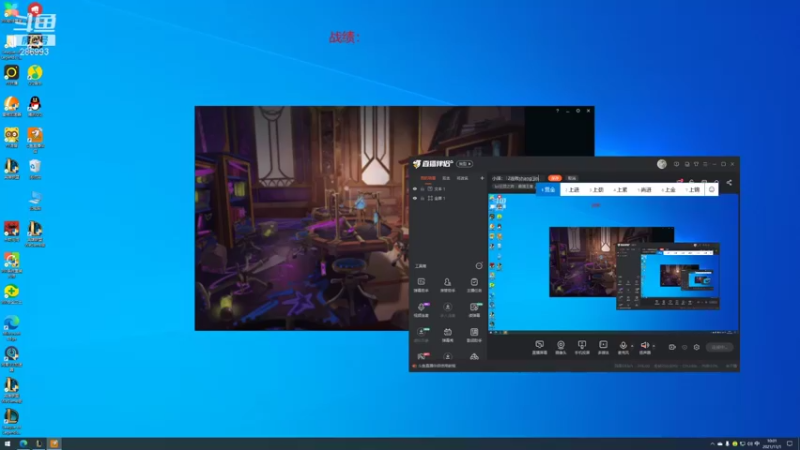Viewport: 800px width, 450px height.
Task: Choose second IME candidate word
Action: pos(573,189)
